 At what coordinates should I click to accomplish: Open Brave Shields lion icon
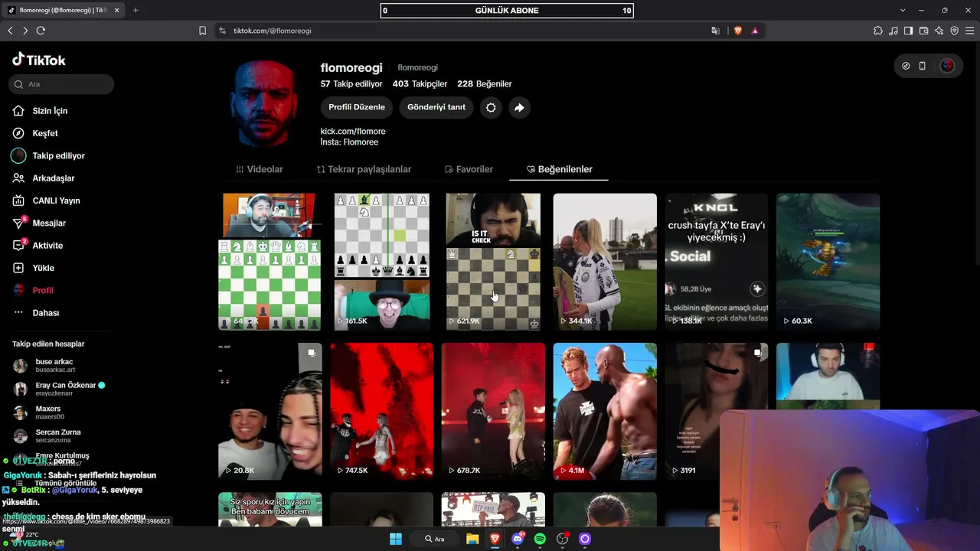click(738, 31)
